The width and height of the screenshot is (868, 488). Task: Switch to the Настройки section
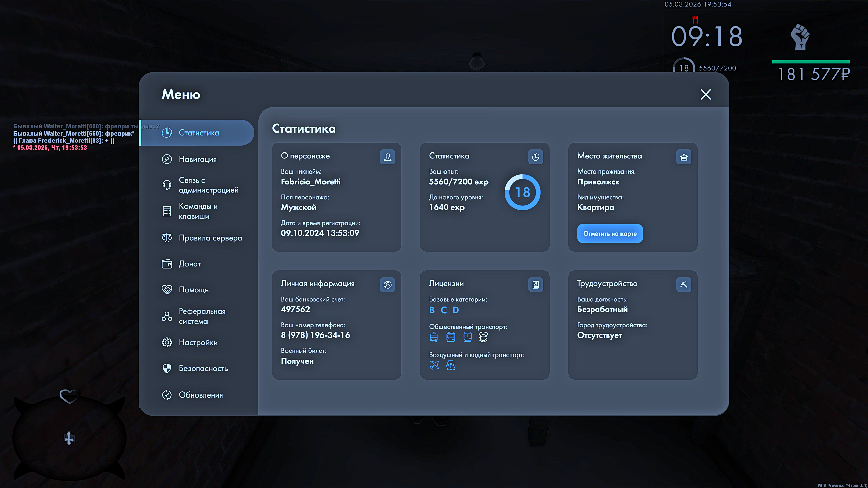tap(198, 342)
